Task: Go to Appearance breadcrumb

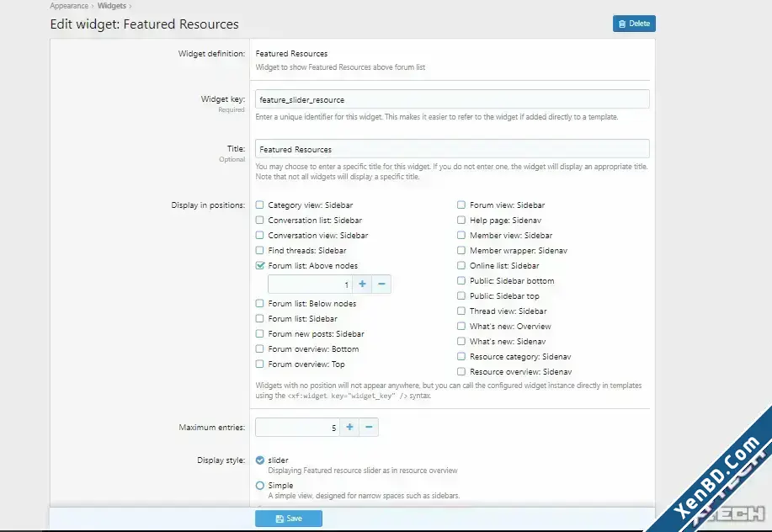Action: point(69,6)
